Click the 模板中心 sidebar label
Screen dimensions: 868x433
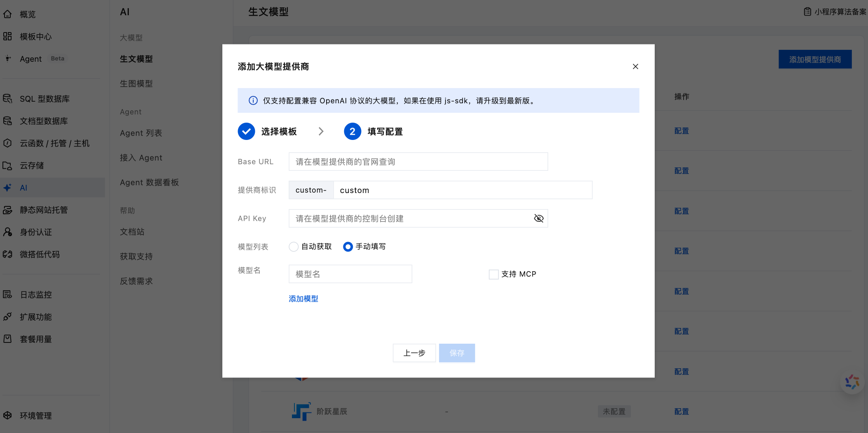[x=36, y=37]
